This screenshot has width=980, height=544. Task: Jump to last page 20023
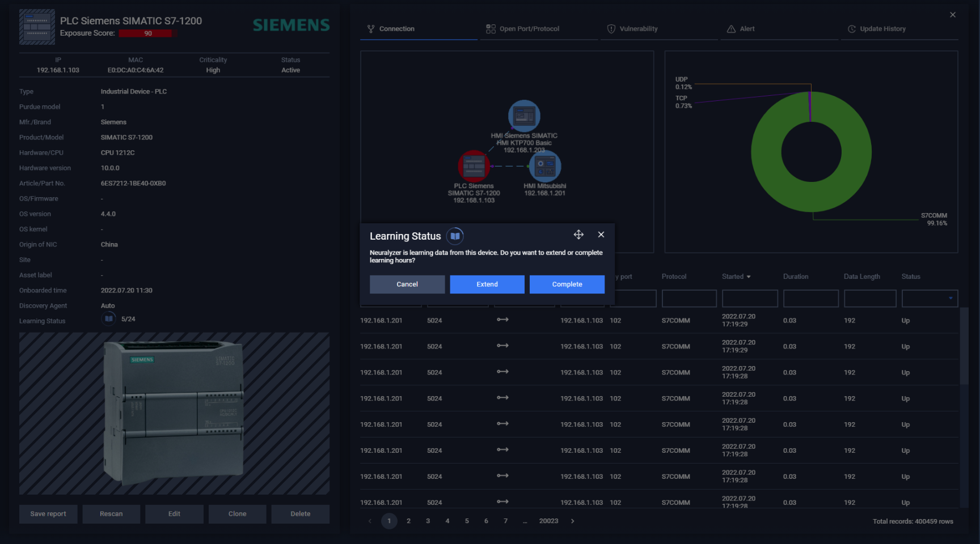tap(548, 521)
